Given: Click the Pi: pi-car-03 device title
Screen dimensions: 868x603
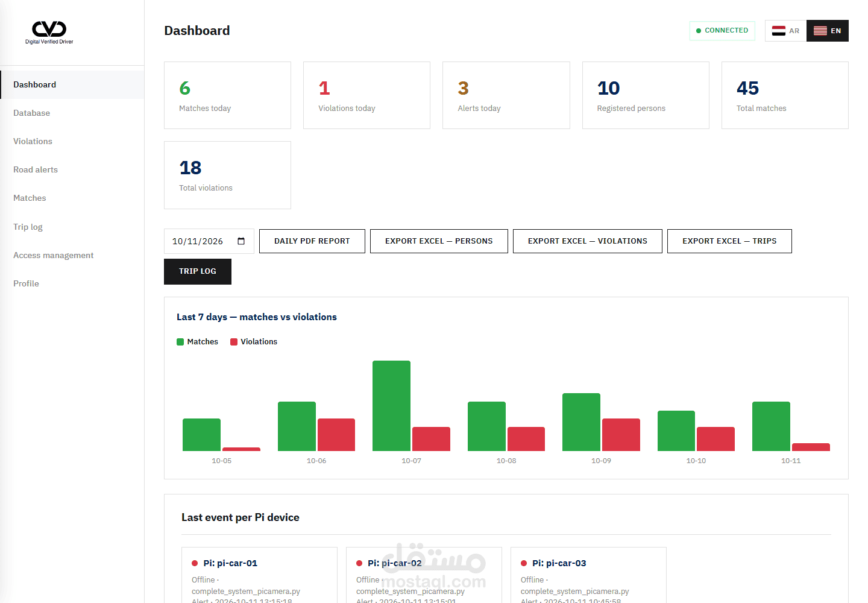Looking at the screenshot, I should tap(559, 563).
